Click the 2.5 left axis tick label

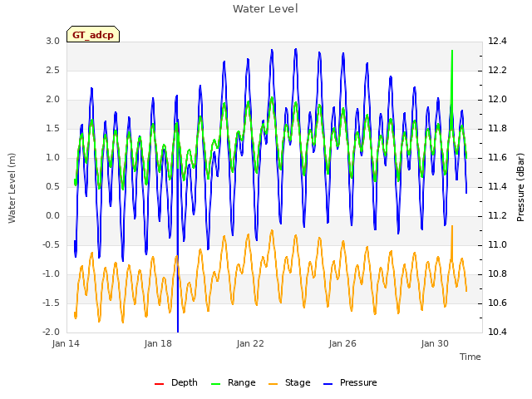pyautogui.click(x=53, y=70)
